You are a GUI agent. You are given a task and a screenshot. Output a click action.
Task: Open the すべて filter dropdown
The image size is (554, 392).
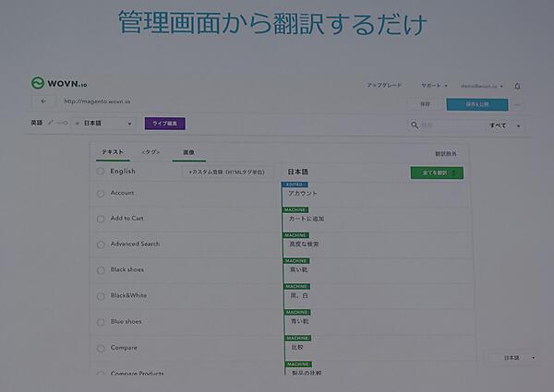[x=504, y=125]
